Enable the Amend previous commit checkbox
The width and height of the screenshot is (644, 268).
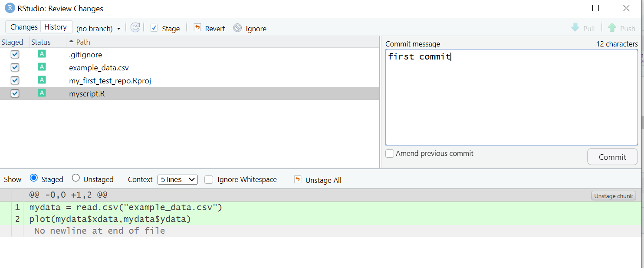click(389, 153)
